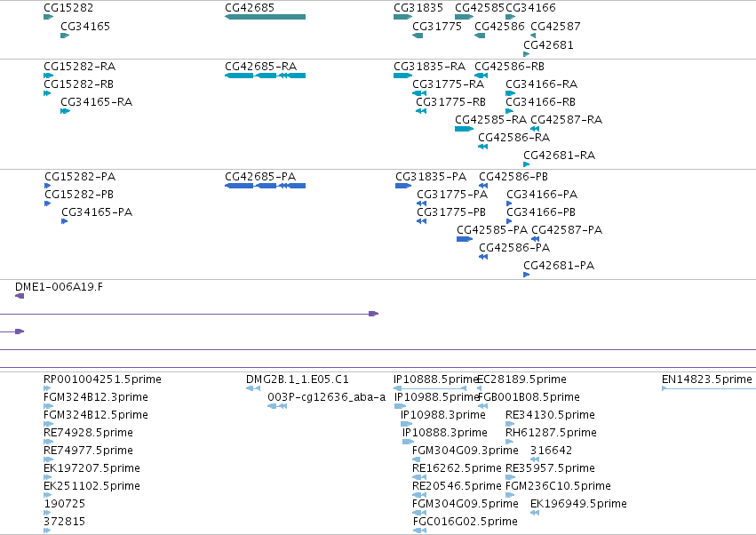This screenshot has width=756, height=535.
Task: Click the RP001004251.5prime EST label
Action: [102, 379]
